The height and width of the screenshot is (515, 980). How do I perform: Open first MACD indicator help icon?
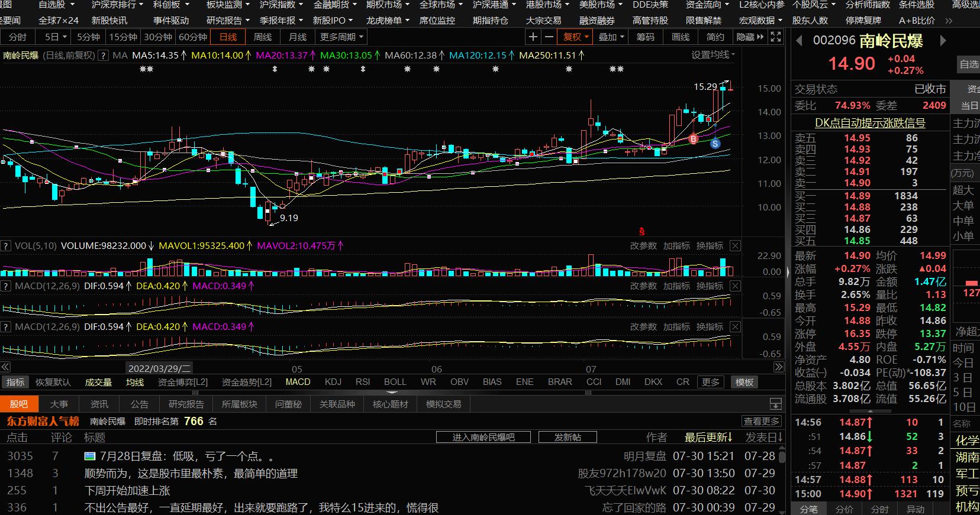pos(6,286)
